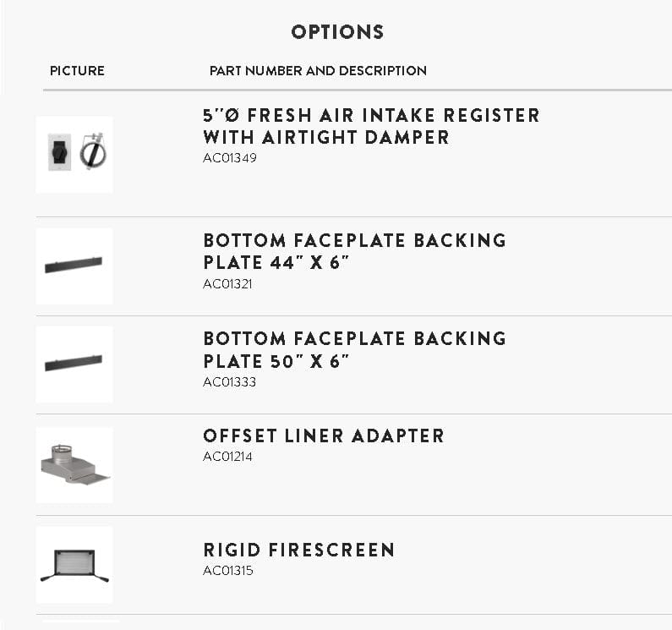Click the fresh air intake register thumbnail
Image resolution: width=672 pixels, height=630 pixels.
(x=74, y=155)
